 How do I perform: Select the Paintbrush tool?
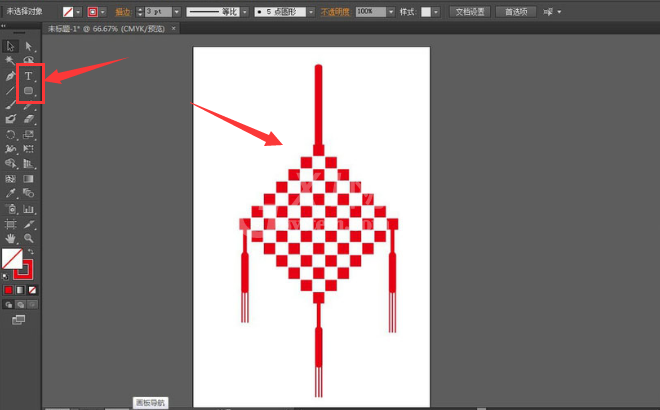click(x=11, y=105)
